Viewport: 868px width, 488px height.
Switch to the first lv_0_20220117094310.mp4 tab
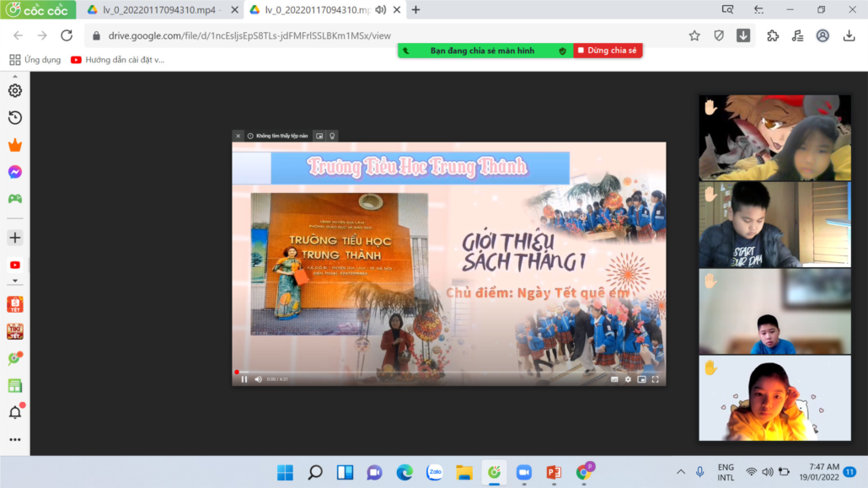coord(157,10)
